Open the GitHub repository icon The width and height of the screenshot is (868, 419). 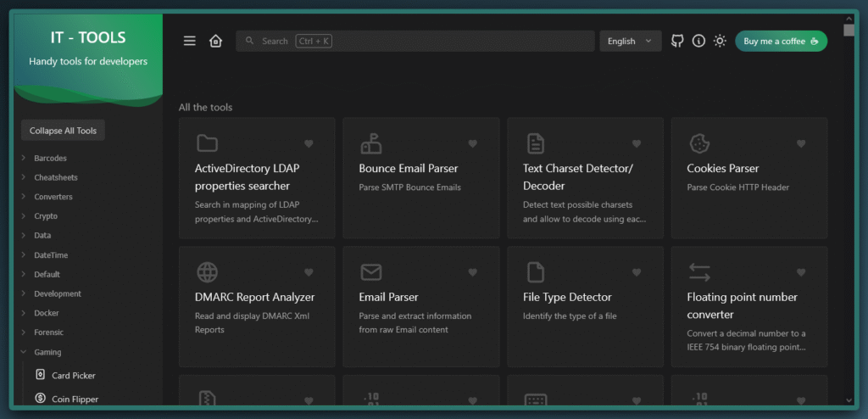coord(677,41)
